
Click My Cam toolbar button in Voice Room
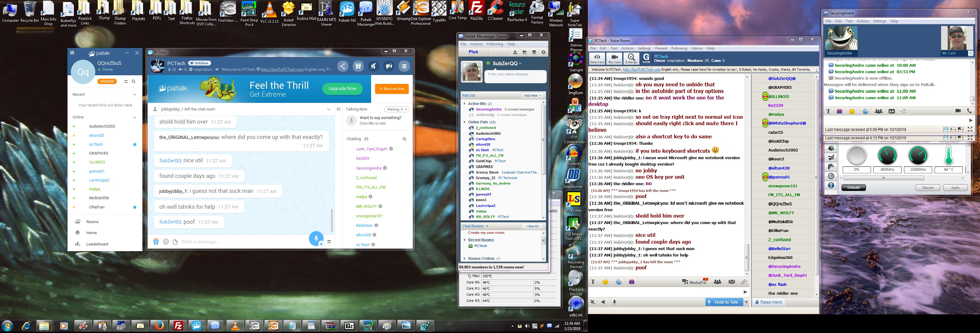614,58
